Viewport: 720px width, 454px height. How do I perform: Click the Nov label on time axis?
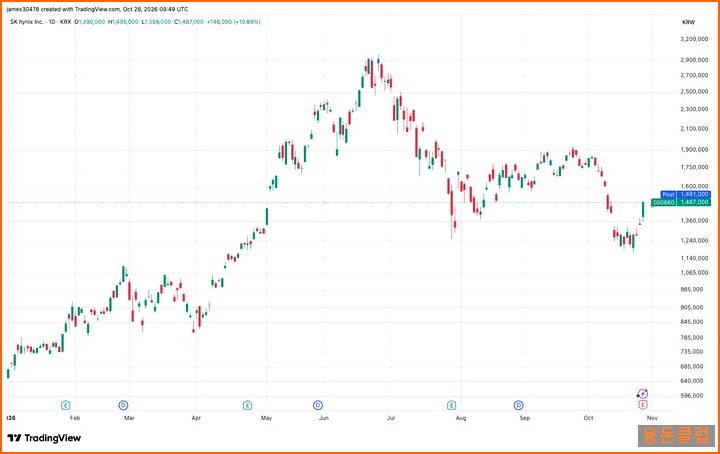click(x=652, y=418)
